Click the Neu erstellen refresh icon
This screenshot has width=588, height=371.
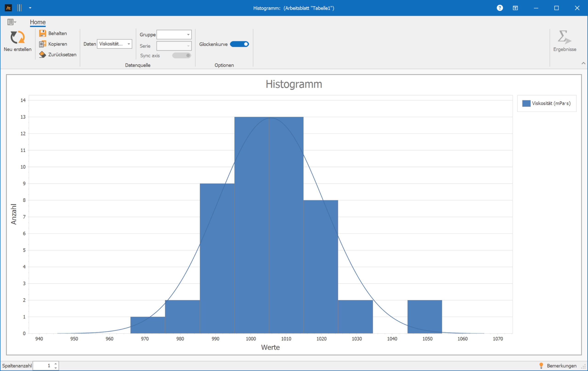coord(17,37)
